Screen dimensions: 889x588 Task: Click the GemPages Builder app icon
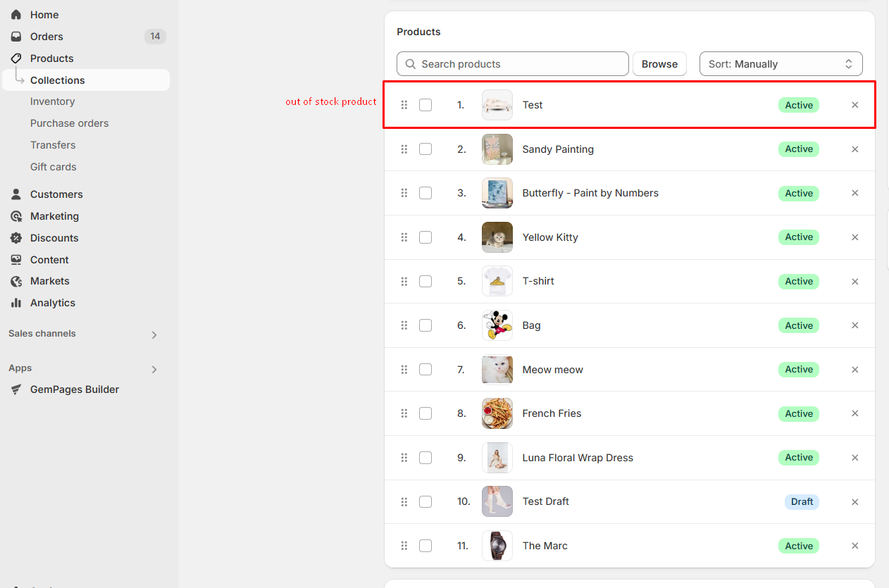[x=16, y=389]
